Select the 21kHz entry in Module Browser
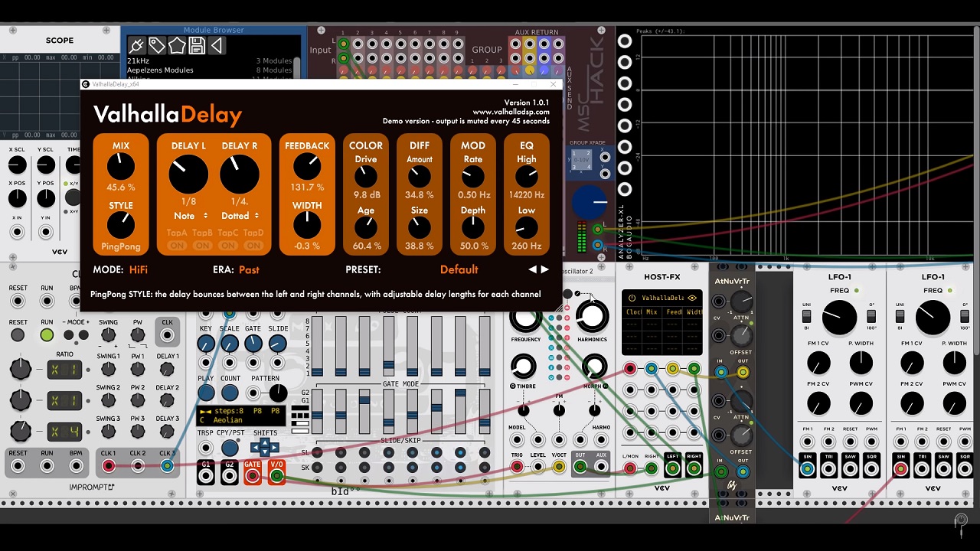The image size is (980, 551). point(139,60)
